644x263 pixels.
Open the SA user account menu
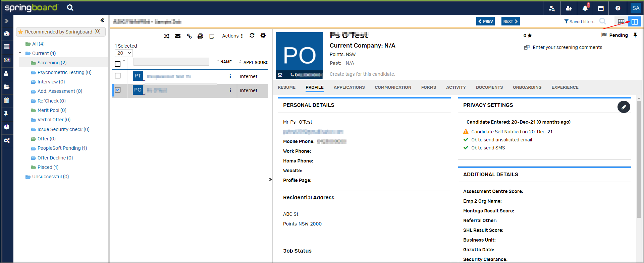(636, 8)
